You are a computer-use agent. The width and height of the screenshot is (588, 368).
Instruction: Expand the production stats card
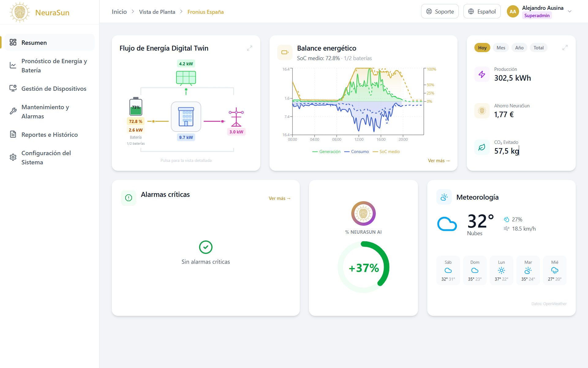(x=565, y=48)
